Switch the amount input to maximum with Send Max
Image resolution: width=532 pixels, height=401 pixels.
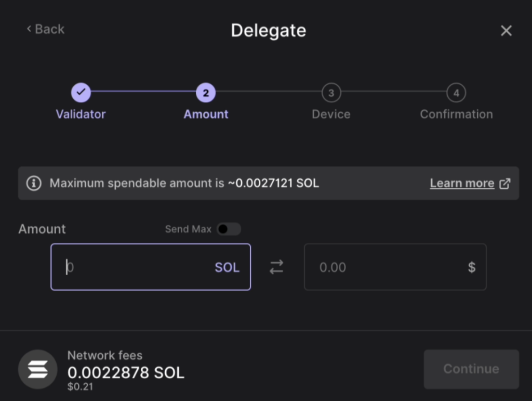(x=229, y=229)
